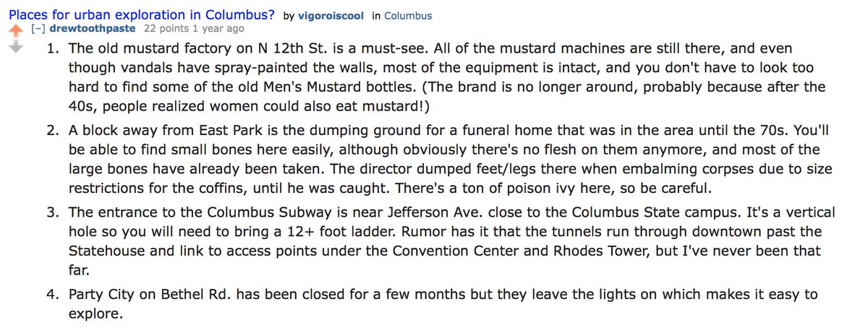
Task: Click the '1 year ago' timestamp
Action: point(218,29)
